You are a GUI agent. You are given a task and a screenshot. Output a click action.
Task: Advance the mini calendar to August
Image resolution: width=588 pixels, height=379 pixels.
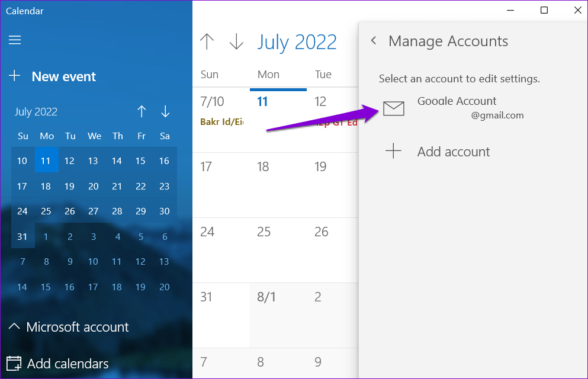(x=165, y=111)
